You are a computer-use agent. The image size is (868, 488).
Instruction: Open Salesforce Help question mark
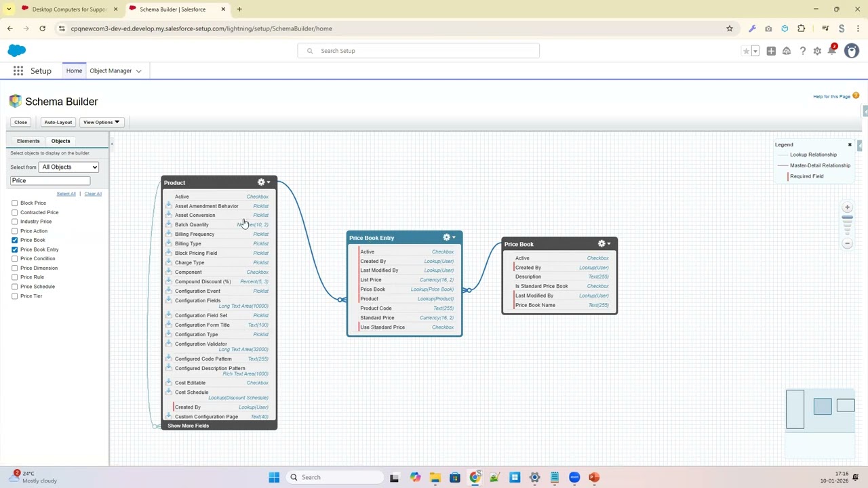coord(802,51)
